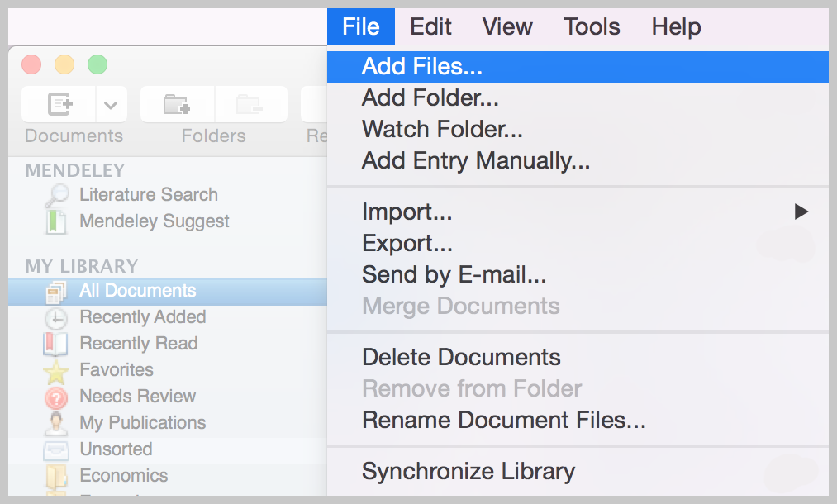The image size is (837, 504).
Task: Open the Edit menu
Action: tap(430, 26)
